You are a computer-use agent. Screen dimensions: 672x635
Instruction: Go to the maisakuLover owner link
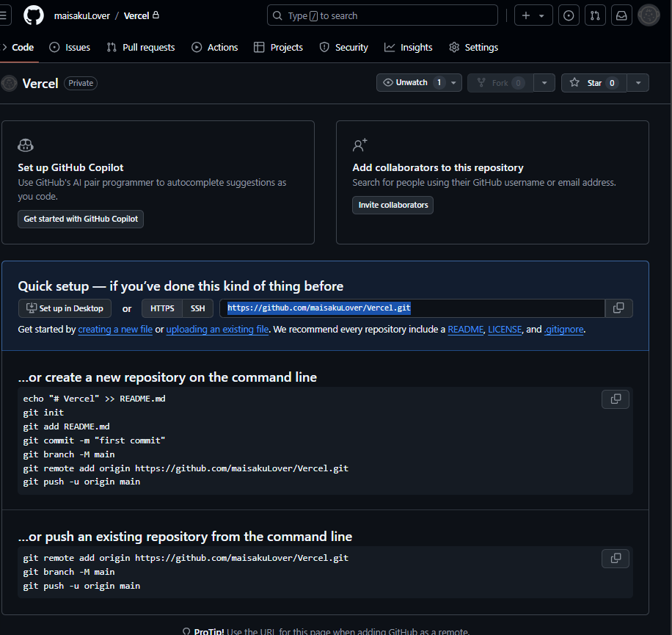[x=82, y=16]
